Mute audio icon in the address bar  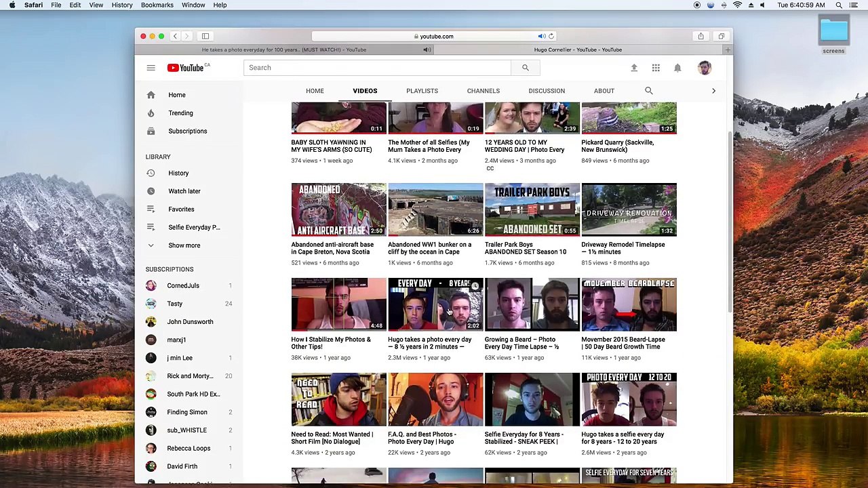click(x=542, y=37)
